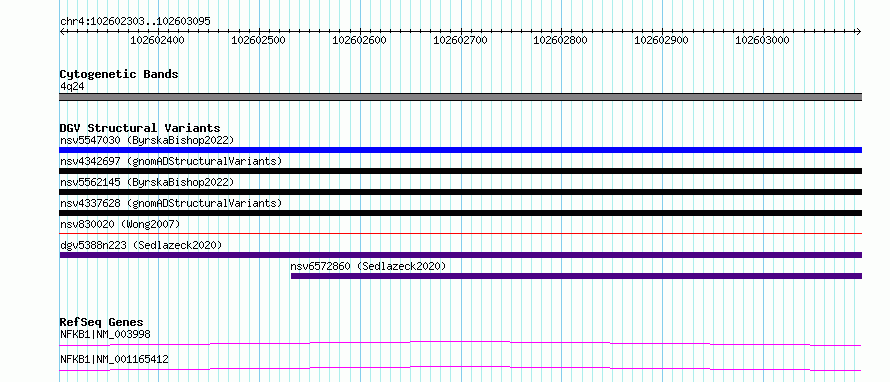Click the Cytogenetic Bands track title
Viewport: 890px width, 382px height.
[119, 74]
